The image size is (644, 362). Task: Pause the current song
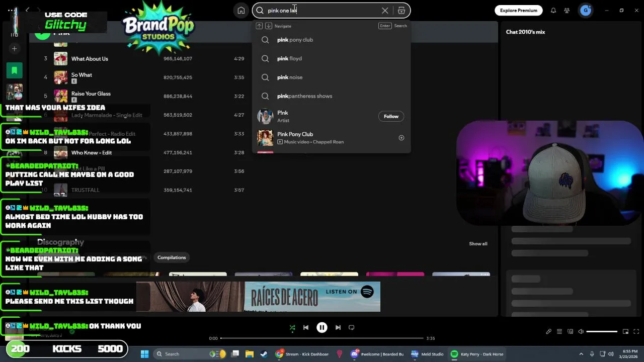[x=322, y=327]
